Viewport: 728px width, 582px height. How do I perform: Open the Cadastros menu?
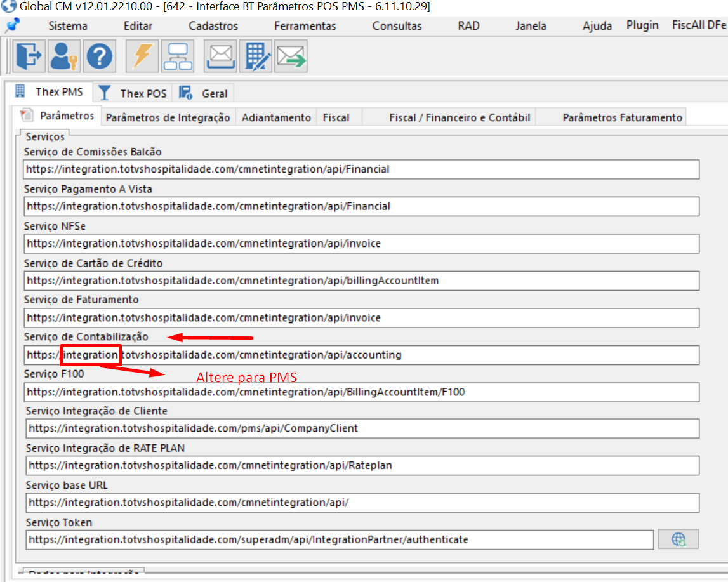click(x=213, y=26)
